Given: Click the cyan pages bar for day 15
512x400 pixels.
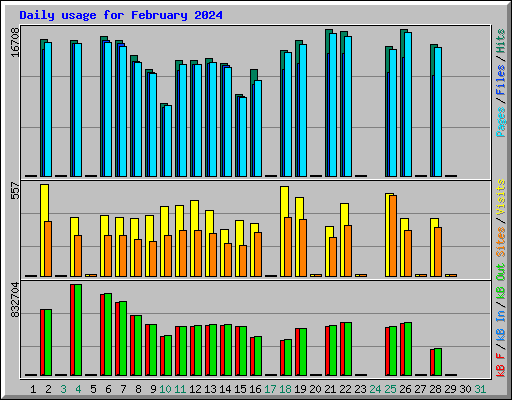Looking at the screenshot, I should [243, 137].
